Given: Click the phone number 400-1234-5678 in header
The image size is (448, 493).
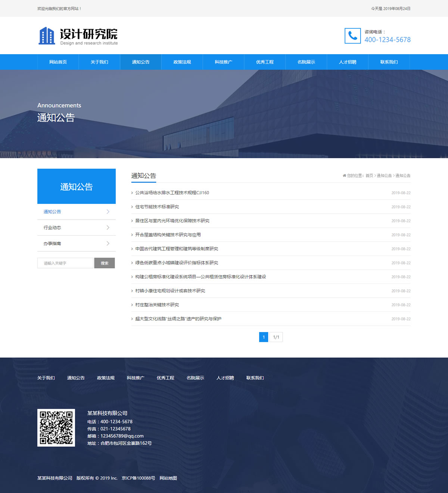Looking at the screenshot, I should [388, 40].
